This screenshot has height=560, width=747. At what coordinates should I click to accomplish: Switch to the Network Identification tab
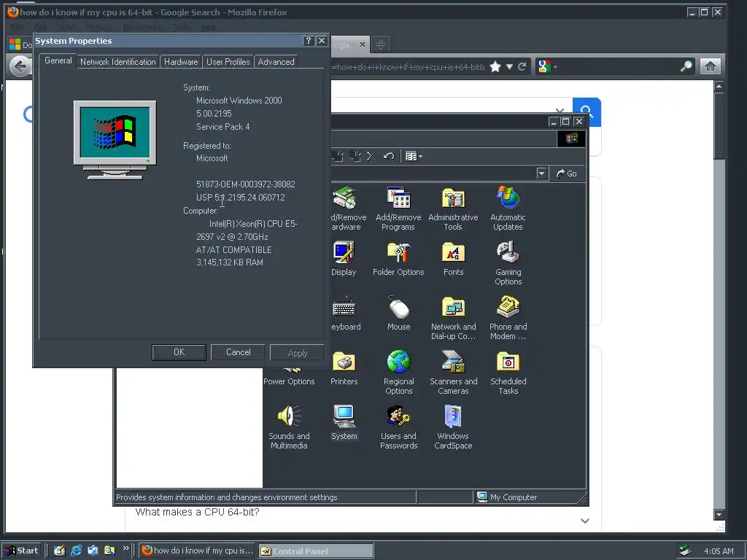(x=117, y=62)
